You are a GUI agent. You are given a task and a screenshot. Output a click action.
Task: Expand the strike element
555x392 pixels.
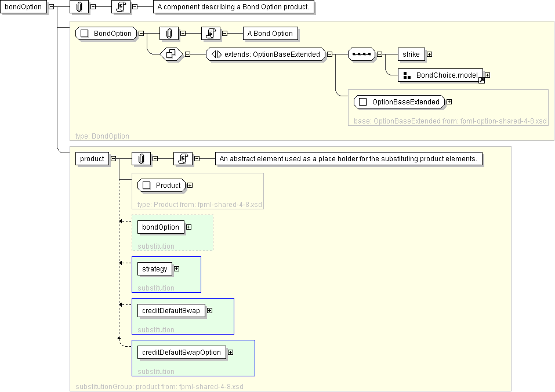pos(430,54)
